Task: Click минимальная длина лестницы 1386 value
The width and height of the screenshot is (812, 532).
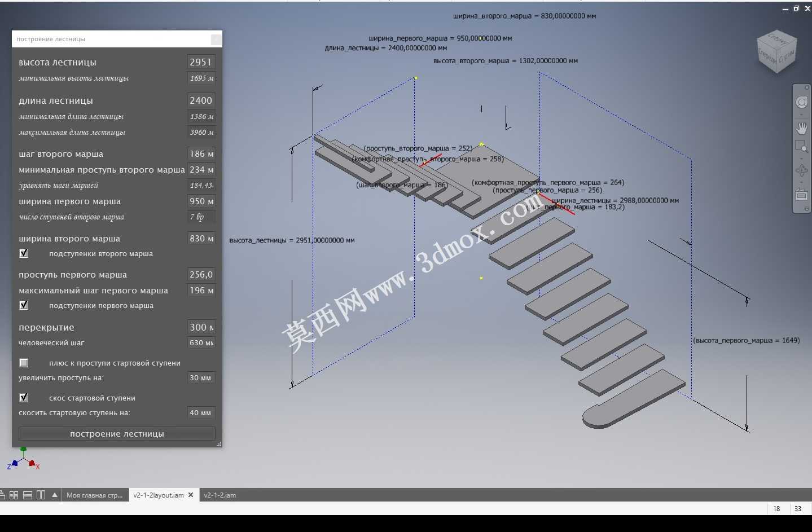Action: pyautogui.click(x=201, y=116)
